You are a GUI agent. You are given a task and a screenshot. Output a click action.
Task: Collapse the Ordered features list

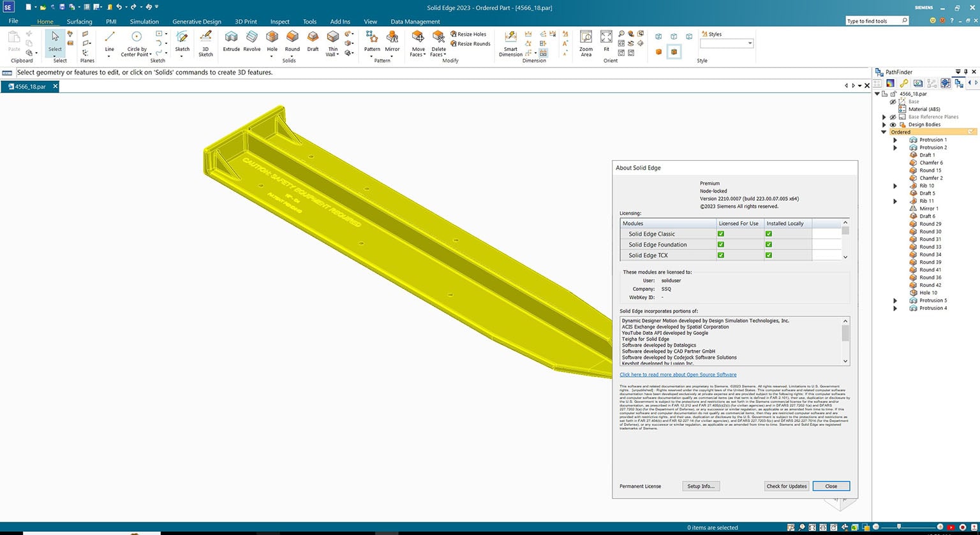tap(884, 133)
